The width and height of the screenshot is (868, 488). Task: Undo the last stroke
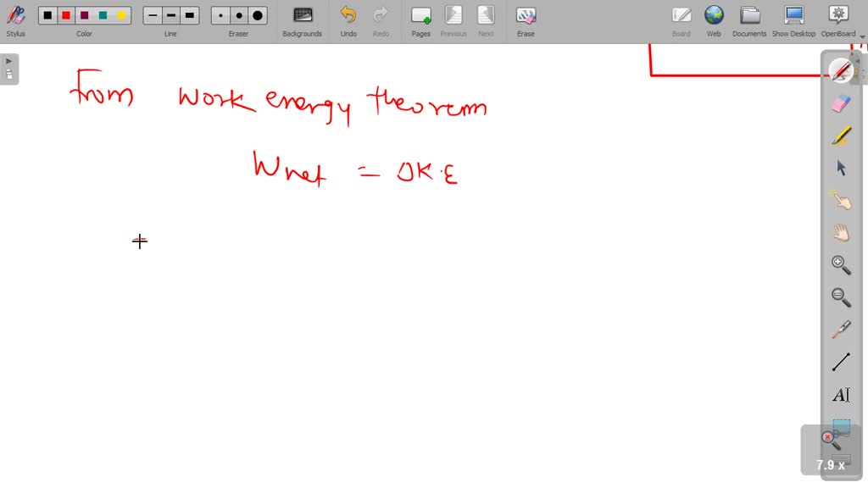(x=348, y=16)
